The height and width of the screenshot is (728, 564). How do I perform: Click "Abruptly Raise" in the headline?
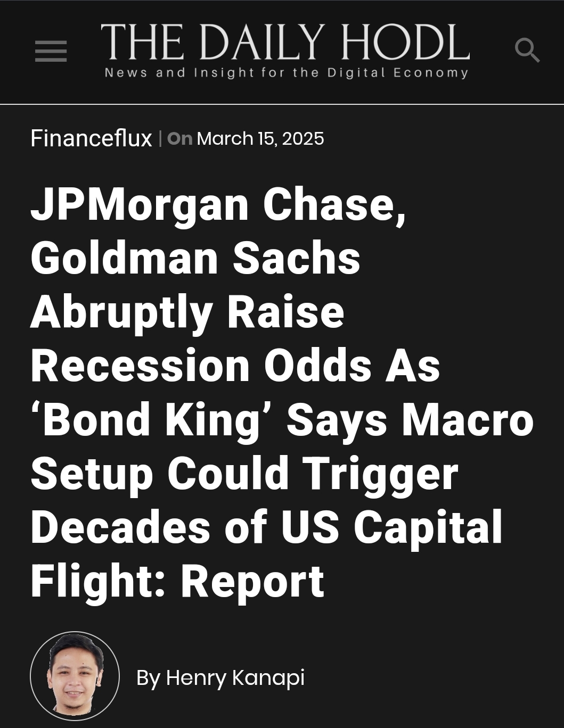pyautogui.click(x=187, y=312)
